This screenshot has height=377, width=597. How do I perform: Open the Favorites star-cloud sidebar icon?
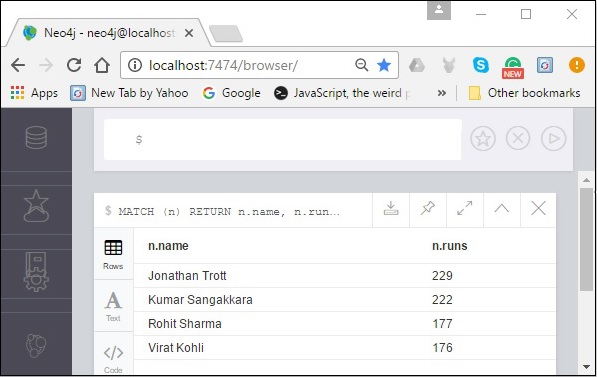tap(36, 206)
